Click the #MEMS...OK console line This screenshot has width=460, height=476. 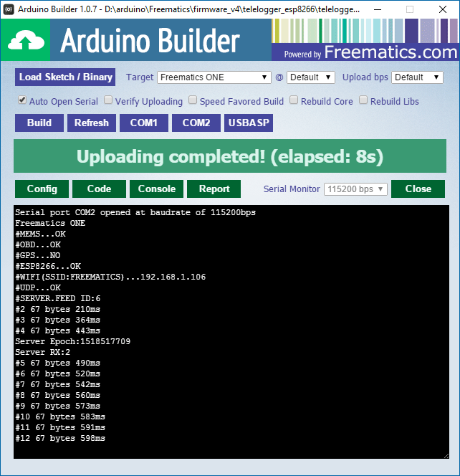click(40, 234)
